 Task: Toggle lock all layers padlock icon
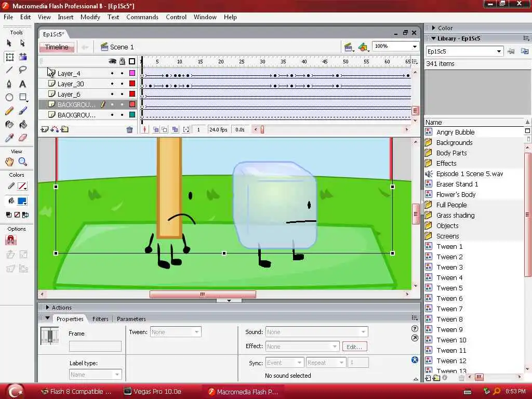pyautogui.click(x=122, y=61)
